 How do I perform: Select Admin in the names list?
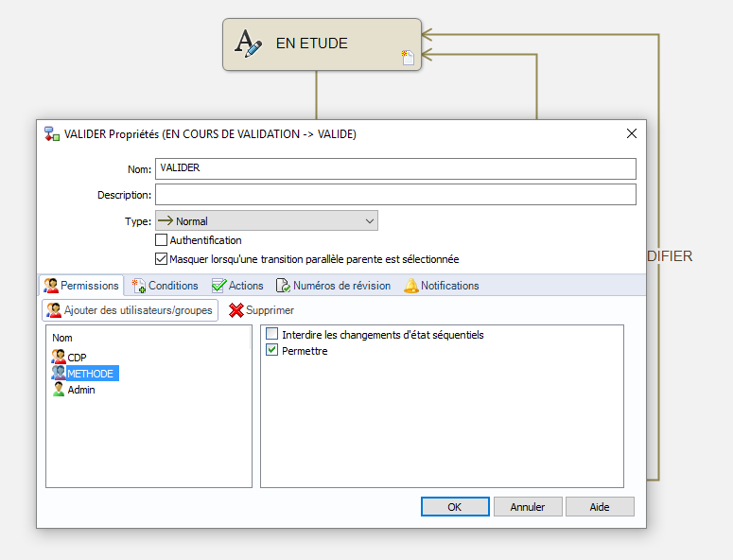click(81, 390)
